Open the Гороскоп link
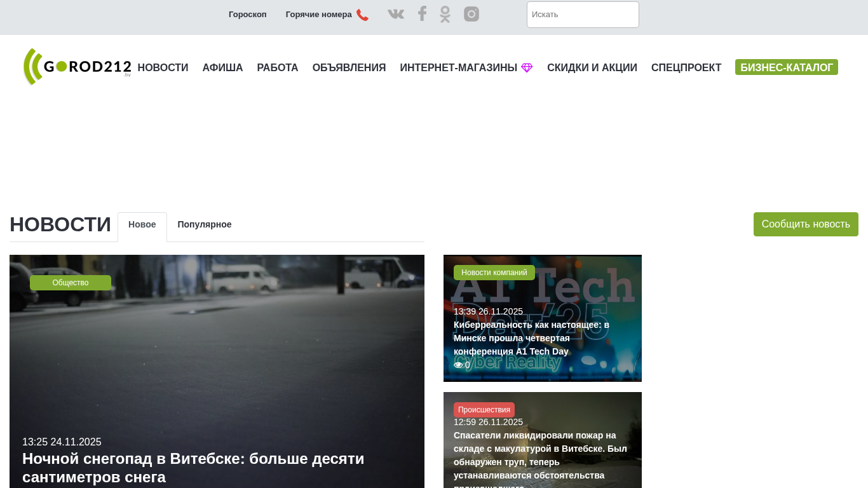The height and width of the screenshot is (488, 868). click(248, 15)
